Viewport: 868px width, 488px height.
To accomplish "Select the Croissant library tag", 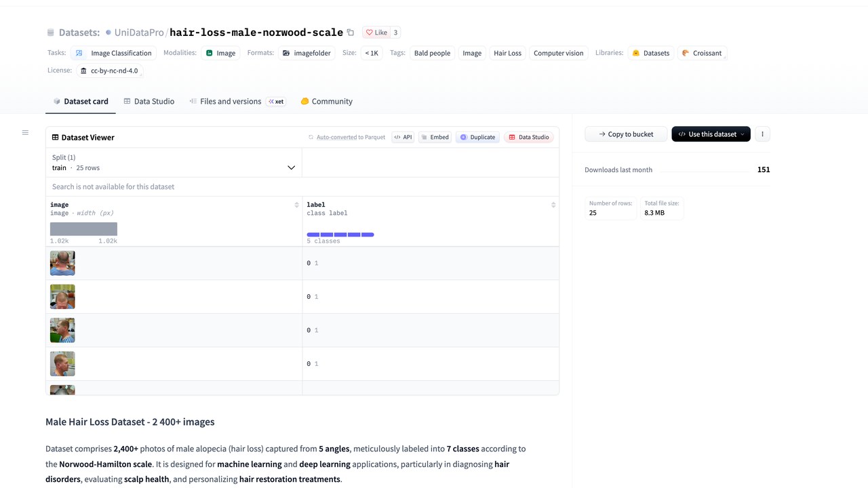I will [702, 53].
